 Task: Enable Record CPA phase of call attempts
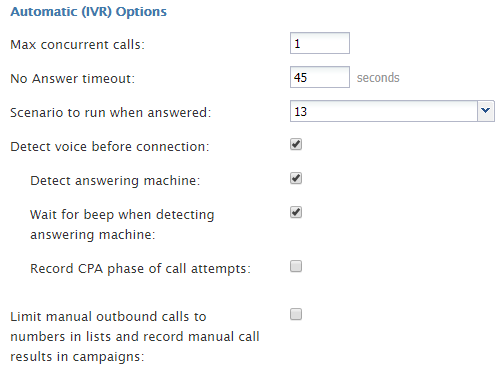[x=296, y=266]
